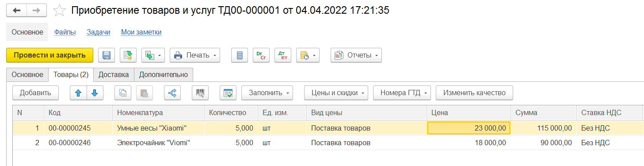Open create-based-on dropdown icon
644x166 pixels.
click(x=153, y=55)
